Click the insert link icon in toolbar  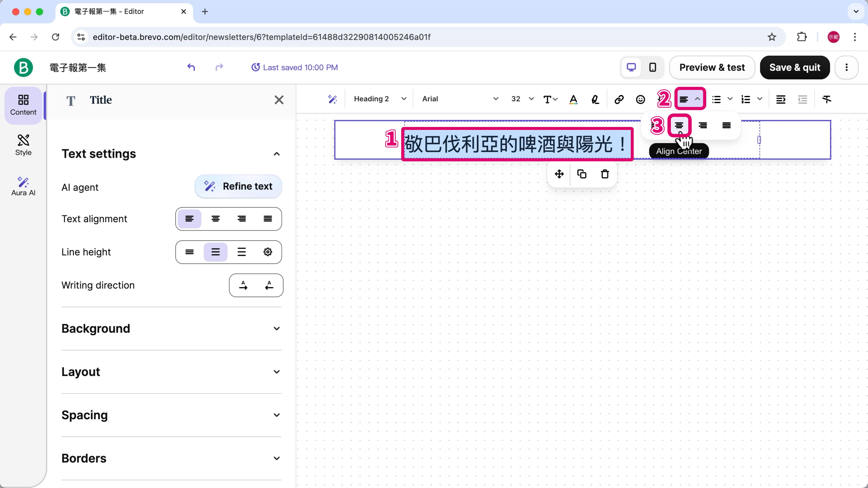[619, 99]
